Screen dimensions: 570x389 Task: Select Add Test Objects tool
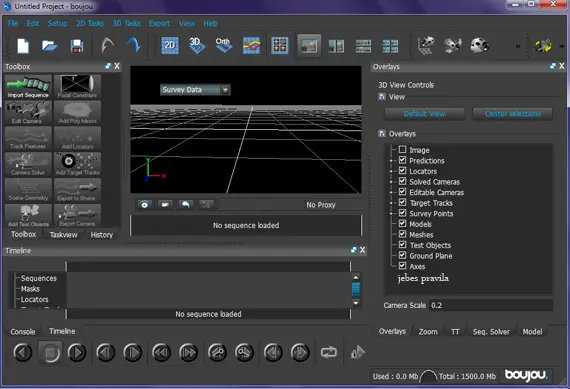pos(28,216)
